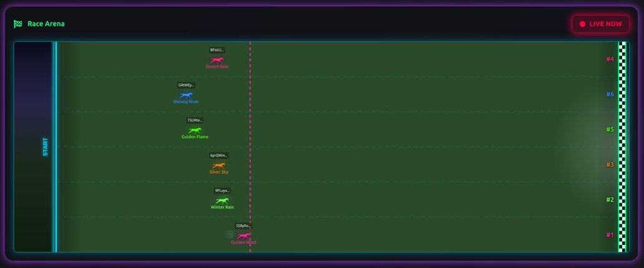The height and width of the screenshot is (268, 644).
Task: Click the Race Arena title text
Action: [46, 24]
